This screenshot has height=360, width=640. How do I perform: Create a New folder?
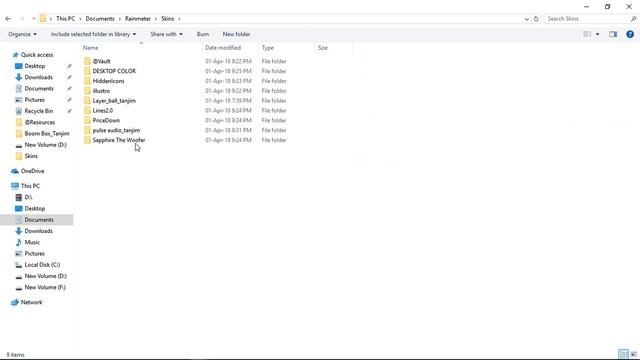tap(236, 34)
